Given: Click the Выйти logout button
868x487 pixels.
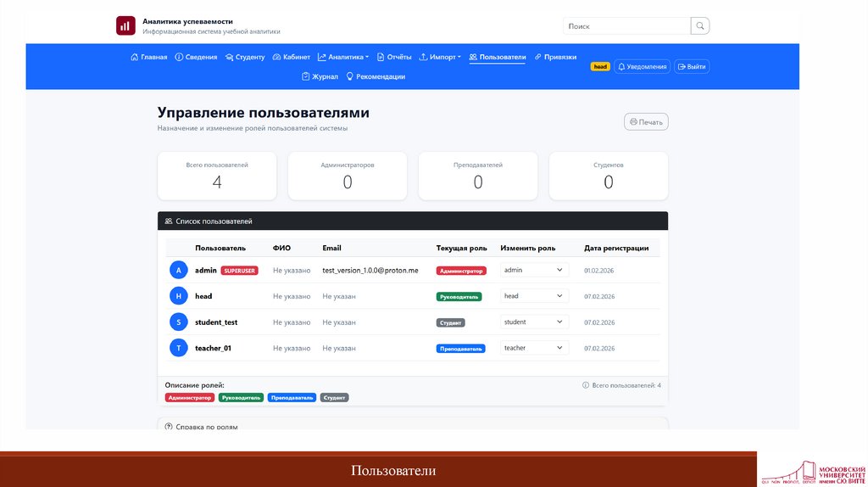Looking at the screenshot, I should point(692,66).
